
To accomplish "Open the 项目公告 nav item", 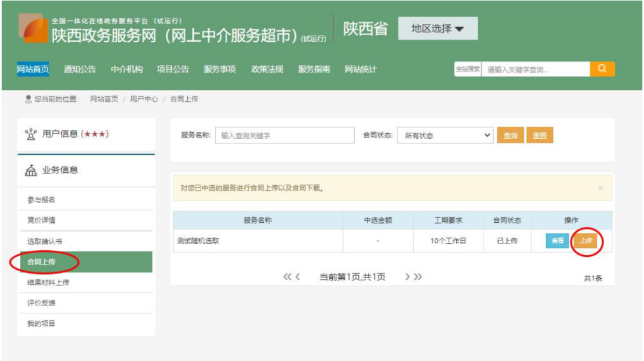I will [173, 69].
